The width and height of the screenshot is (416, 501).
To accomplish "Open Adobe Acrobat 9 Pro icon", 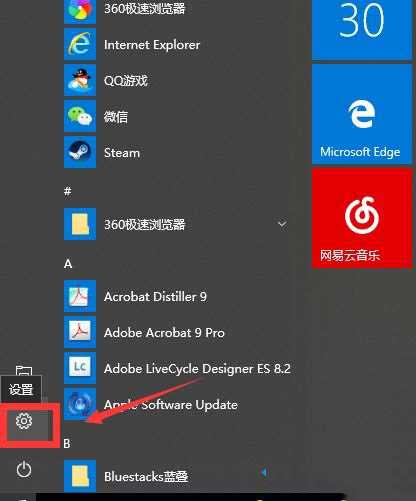I will tap(80, 332).
